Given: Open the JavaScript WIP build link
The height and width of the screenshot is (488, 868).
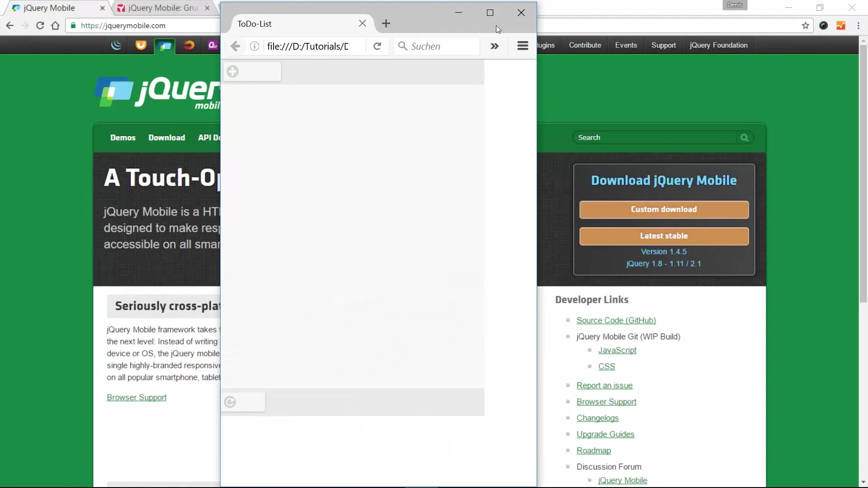Looking at the screenshot, I should pyautogui.click(x=617, y=350).
